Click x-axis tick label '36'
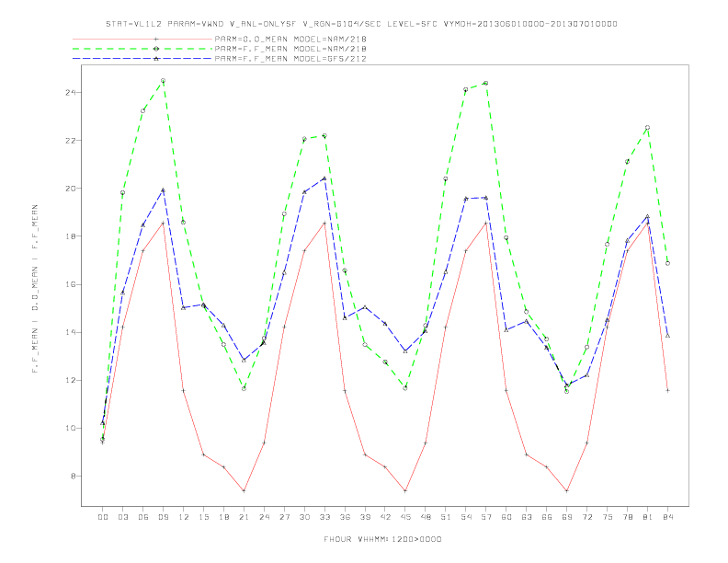The image size is (728, 563). [x=345, y=517]
